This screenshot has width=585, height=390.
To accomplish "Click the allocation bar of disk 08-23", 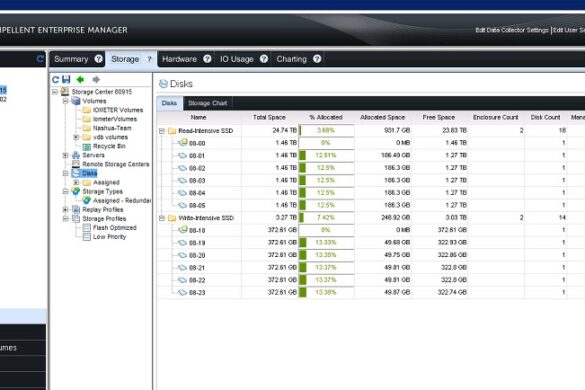I will point(326,292).
